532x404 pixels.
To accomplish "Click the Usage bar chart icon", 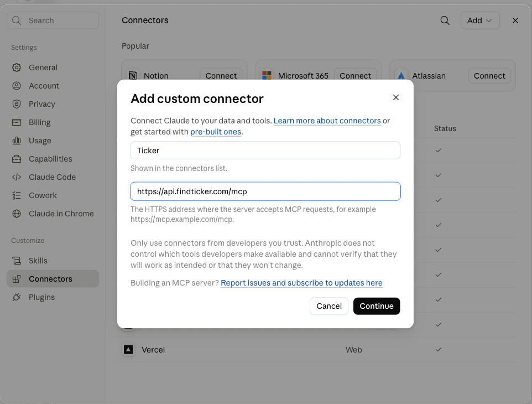I will [x=17, y=141].
